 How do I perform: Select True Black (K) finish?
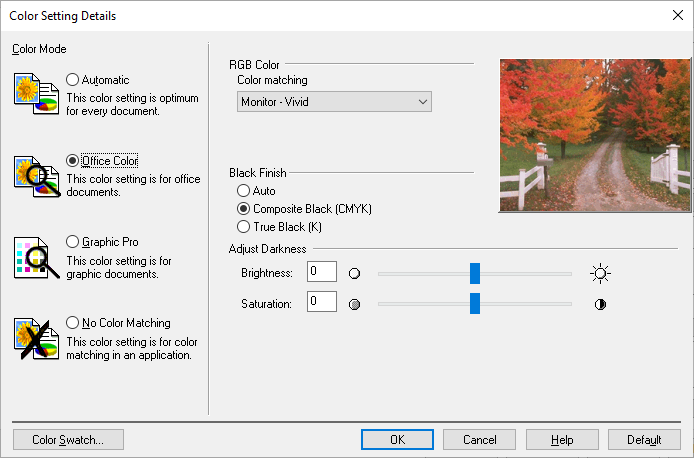[243, 227]
